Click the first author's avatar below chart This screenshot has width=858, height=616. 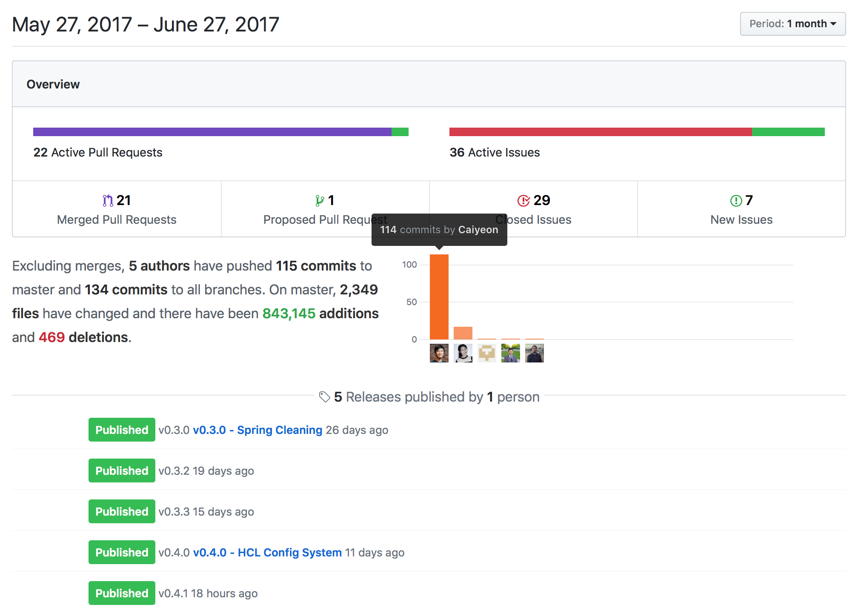439,353
